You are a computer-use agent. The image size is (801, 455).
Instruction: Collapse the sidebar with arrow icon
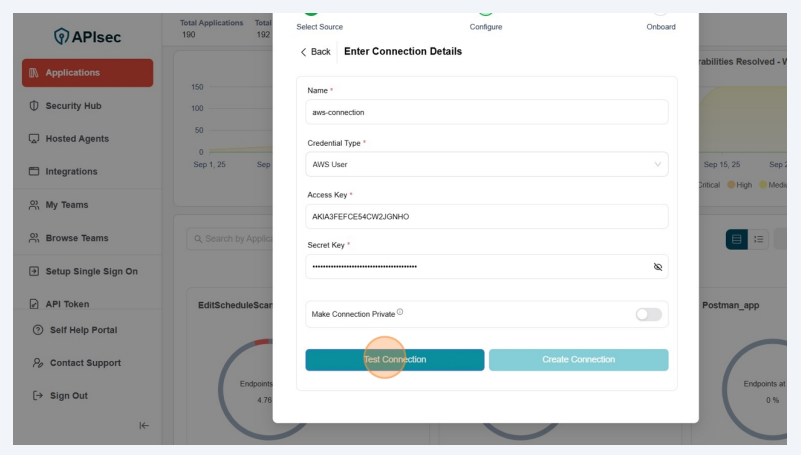pos(144,426)
